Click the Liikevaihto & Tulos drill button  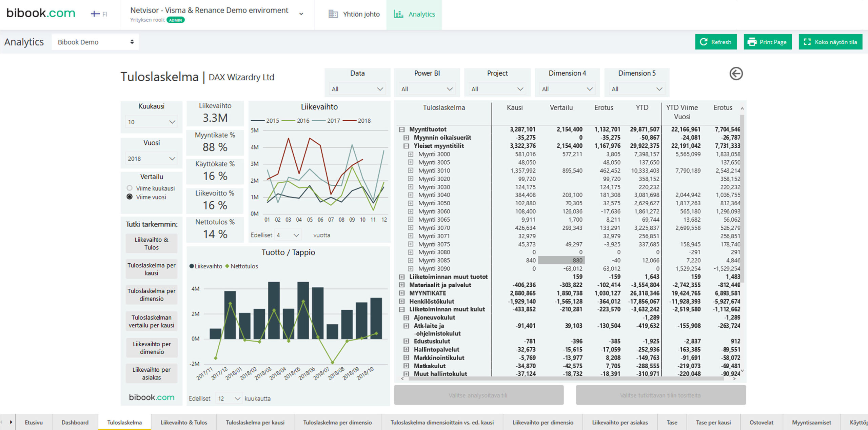click(x=151, y=244)
